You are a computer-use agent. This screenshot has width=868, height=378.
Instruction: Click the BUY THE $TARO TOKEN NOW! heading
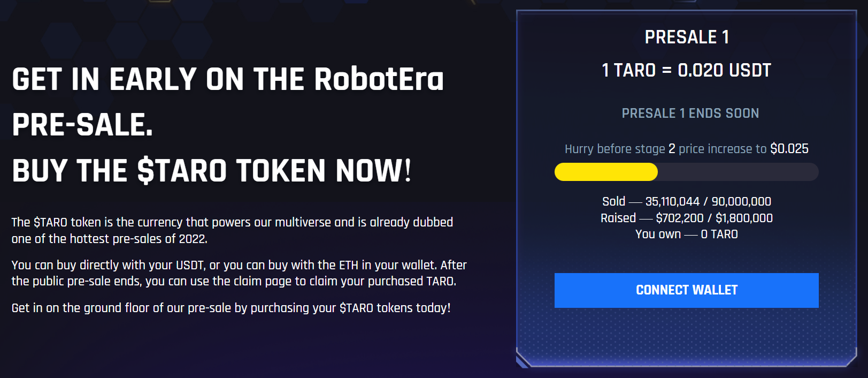(x=212, y=171)
